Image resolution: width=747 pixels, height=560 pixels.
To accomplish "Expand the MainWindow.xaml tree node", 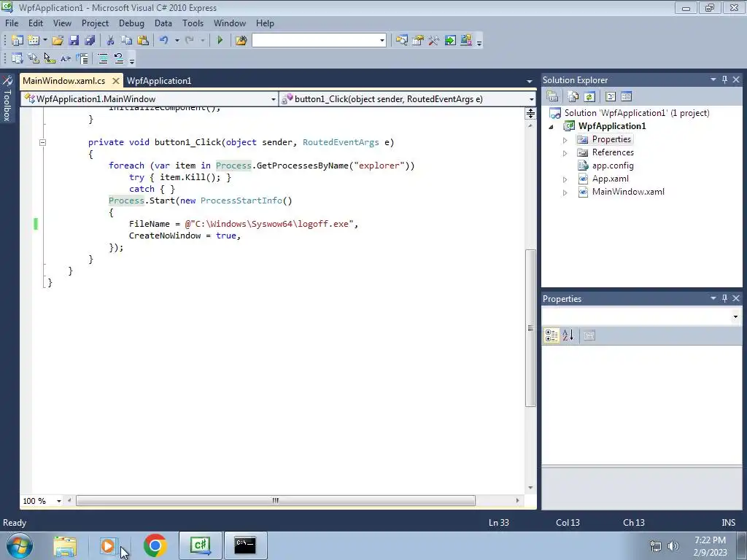I will [x=565, y=192].
